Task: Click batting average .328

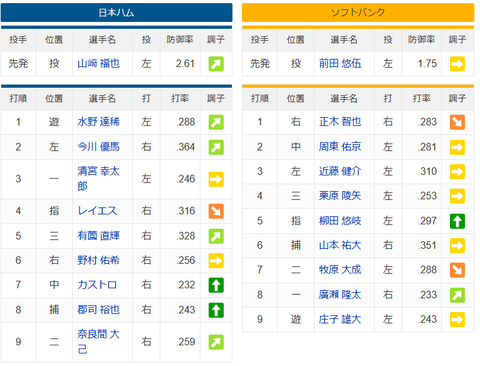Action: click(186, 236)
